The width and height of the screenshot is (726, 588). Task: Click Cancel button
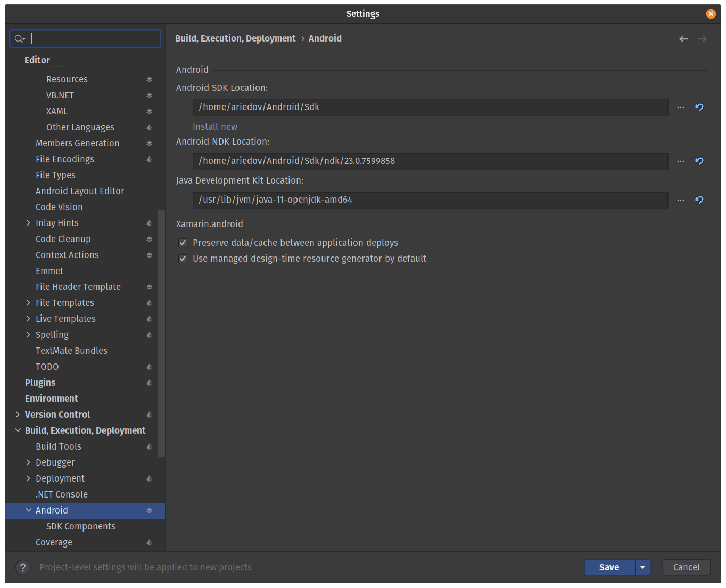click(x=687, y=567)
